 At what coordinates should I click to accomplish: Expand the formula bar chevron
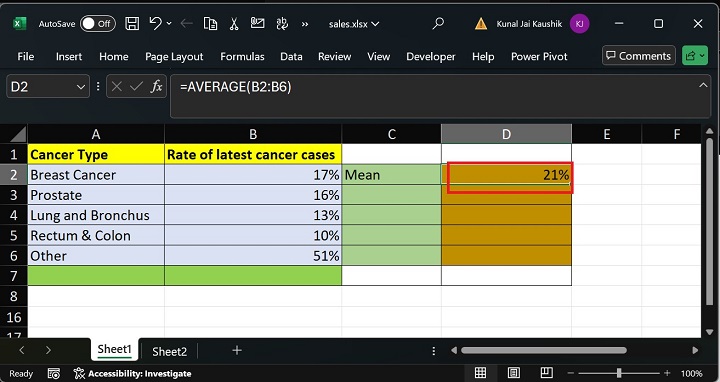pos(703,85)
